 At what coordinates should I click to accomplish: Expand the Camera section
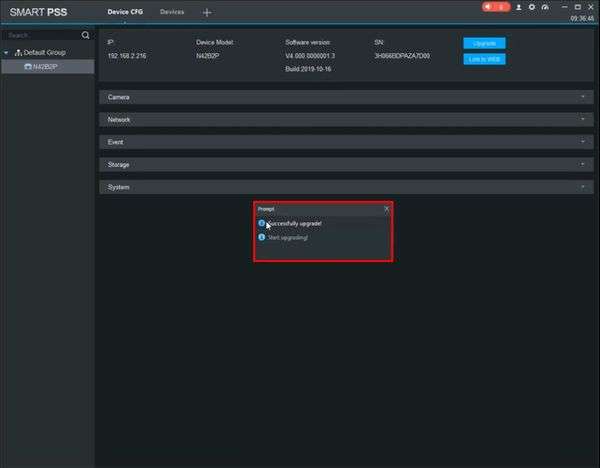coord(346,97)
